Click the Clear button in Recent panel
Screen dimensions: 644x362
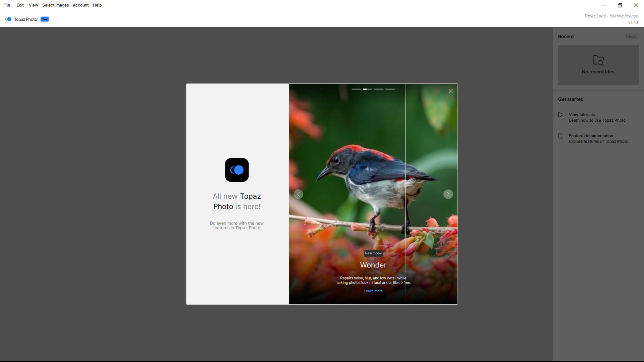pyautogui.click(x=631, y=36)
